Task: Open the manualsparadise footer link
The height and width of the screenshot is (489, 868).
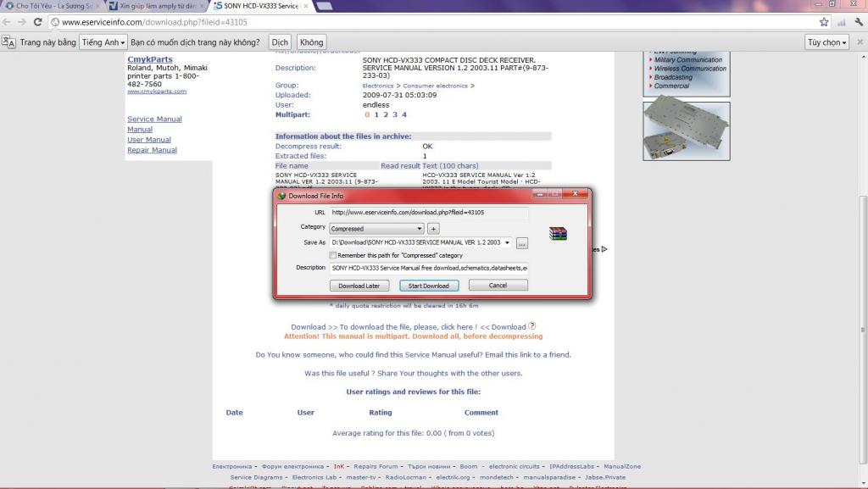Action: point(549,477)
